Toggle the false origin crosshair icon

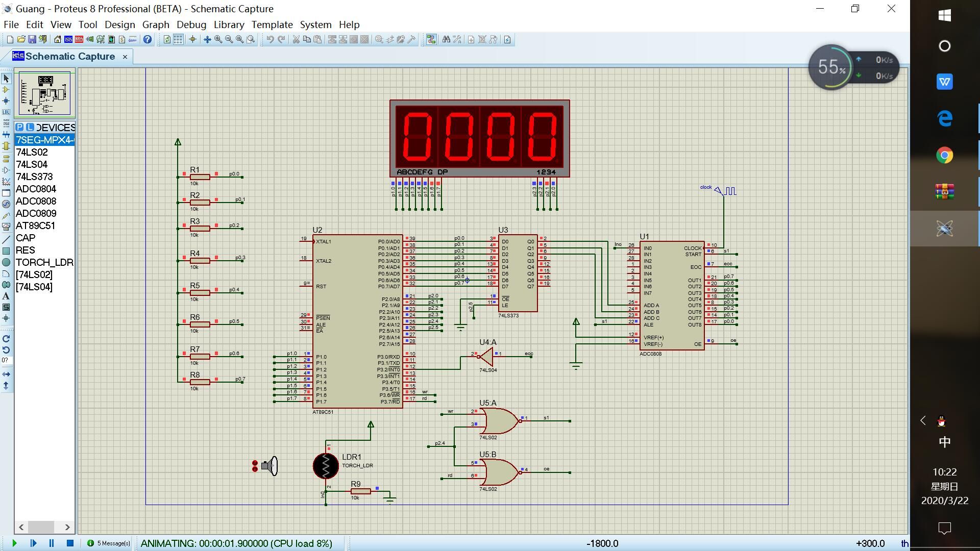(192, 39)
